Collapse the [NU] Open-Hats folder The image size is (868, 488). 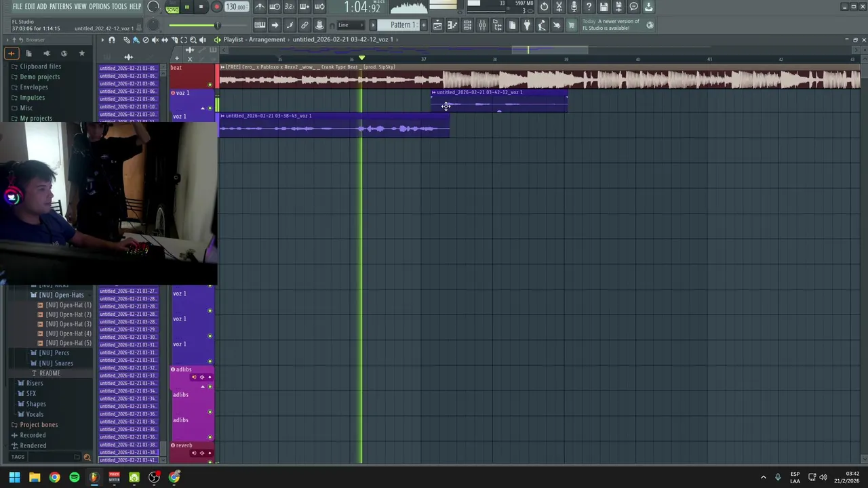pyautogui.click(x=61, y=295)
